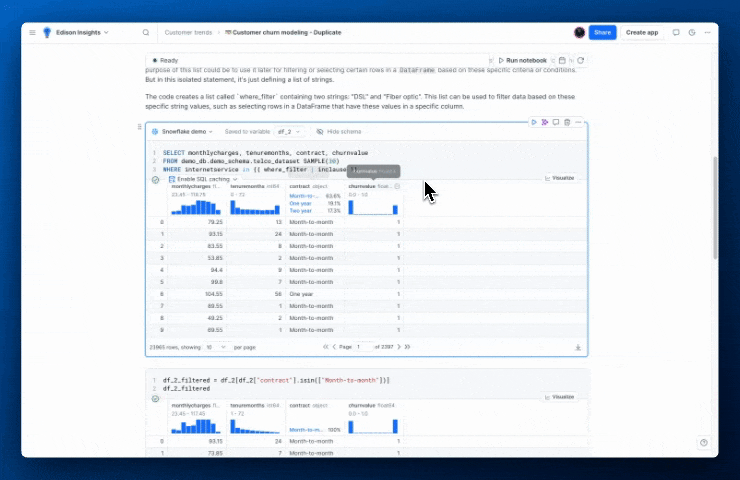The height and width of the screenshot is (480, 740).
Task: Open the Snowflake demo connection dropdown
Action: (x=182, y=132)
